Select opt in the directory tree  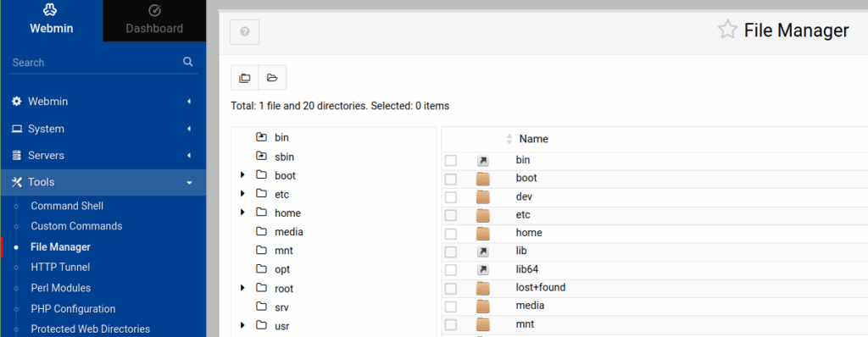pyautogui.click(x=282, y=269)
